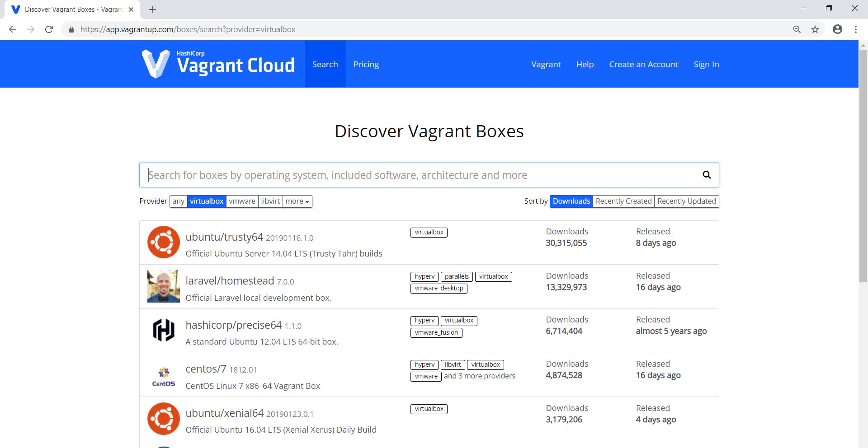868x448 pixels.
Task: Bookmark this page with the star icon
Action: (x=815, y=29)
